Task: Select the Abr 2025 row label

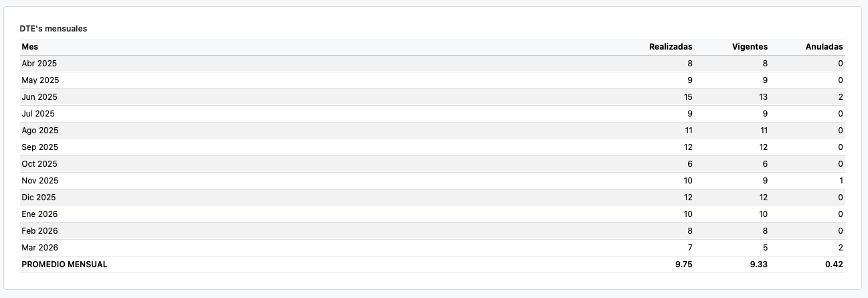Action: (x=39, y=64)
